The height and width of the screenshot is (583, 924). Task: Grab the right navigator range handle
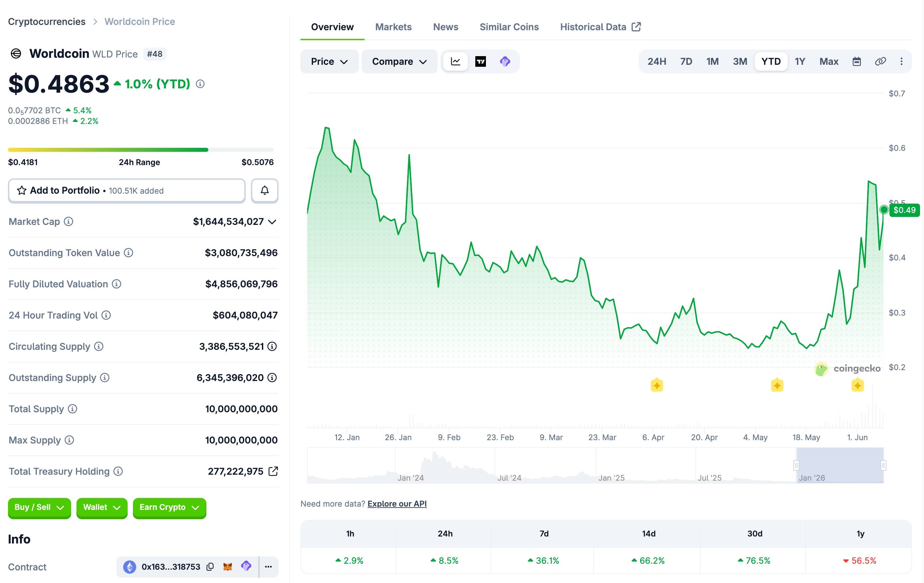[883, 465]
